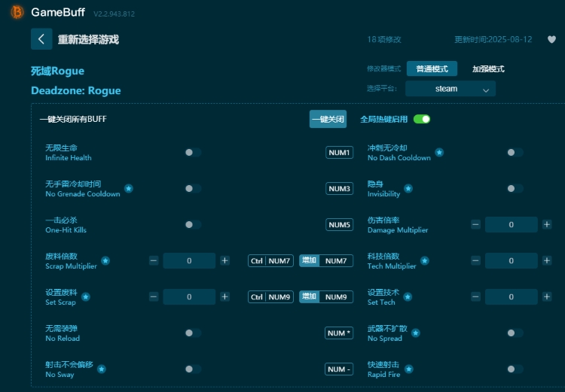Viewport: 565px width, 392px height.
Task: Click the 一键关闭 button
Action: tap(328, 119)
